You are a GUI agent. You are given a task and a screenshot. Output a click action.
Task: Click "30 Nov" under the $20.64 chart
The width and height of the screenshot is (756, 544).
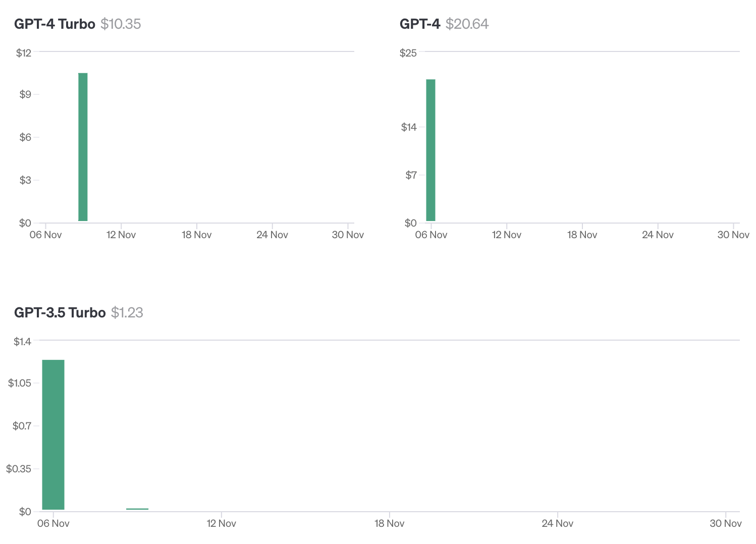click(x=733, y=235)
